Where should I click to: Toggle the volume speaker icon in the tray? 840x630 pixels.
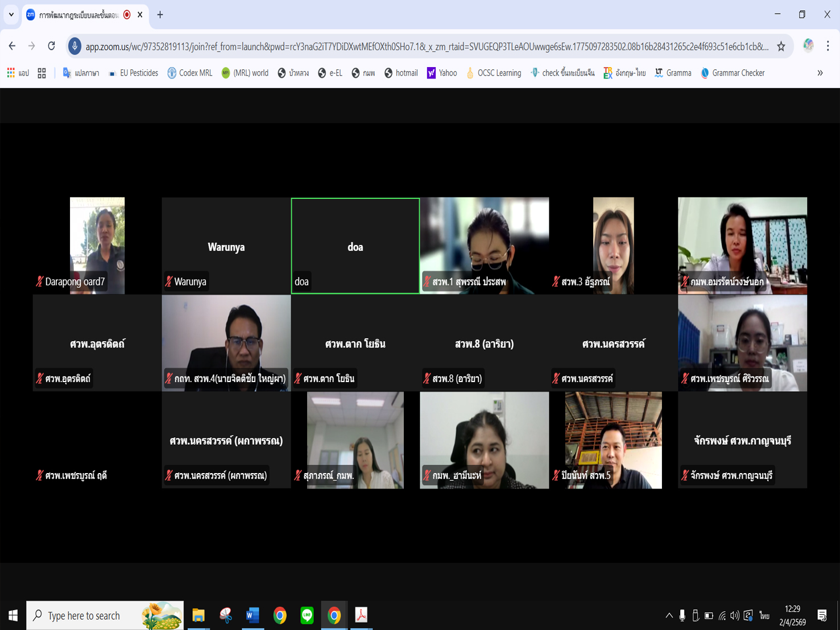735,615
